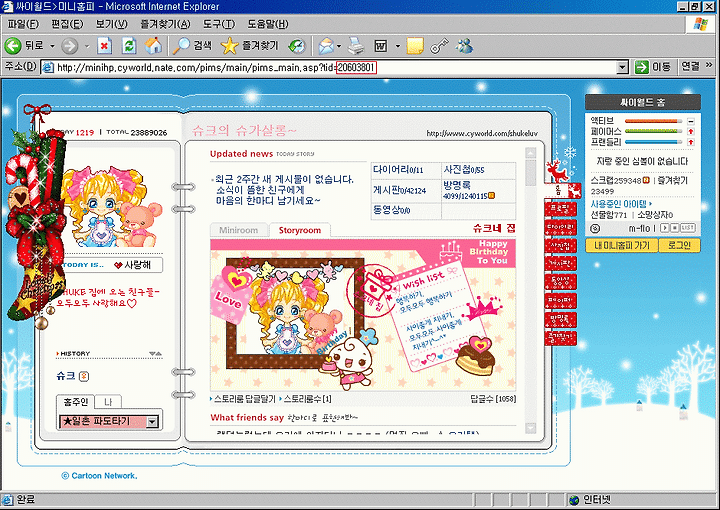
Task: Click the N badge beside 스크랩 259348
Action: coord(646,180)
